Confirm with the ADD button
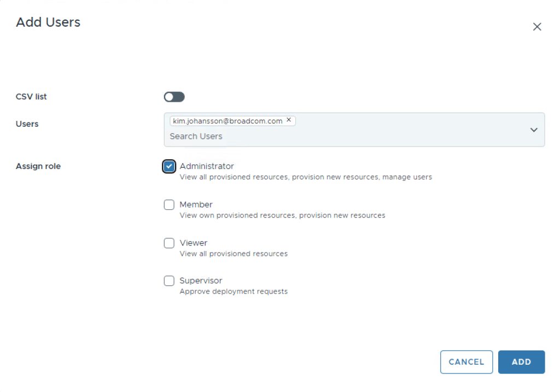The image size is (560, 392). click(521, 362)
